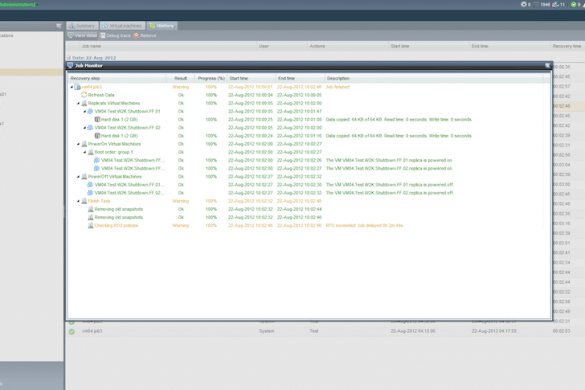
Task: Collapse the Finish Task node
Action: point(78,201)
